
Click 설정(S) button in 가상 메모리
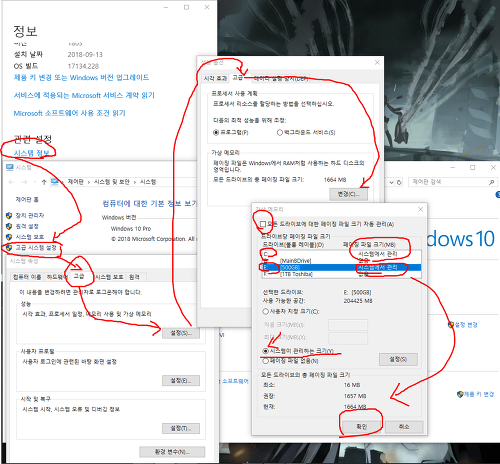coord(398,359)
